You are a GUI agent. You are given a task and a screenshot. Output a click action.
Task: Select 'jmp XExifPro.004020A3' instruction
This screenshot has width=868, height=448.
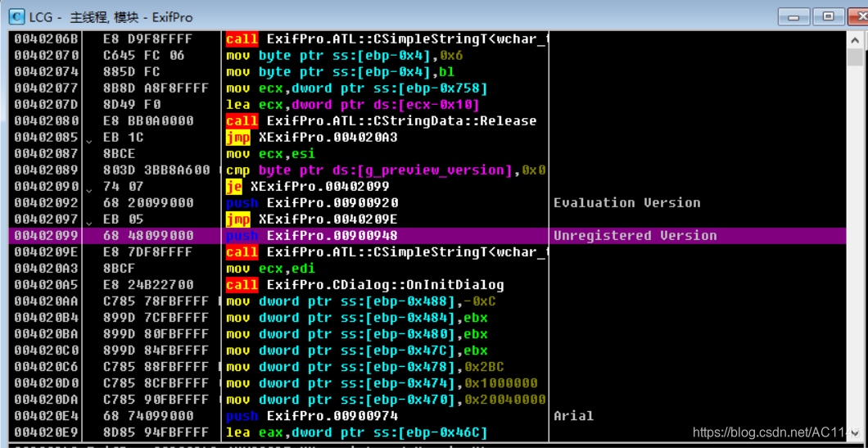pyautogui.click(x=312, y=138)
